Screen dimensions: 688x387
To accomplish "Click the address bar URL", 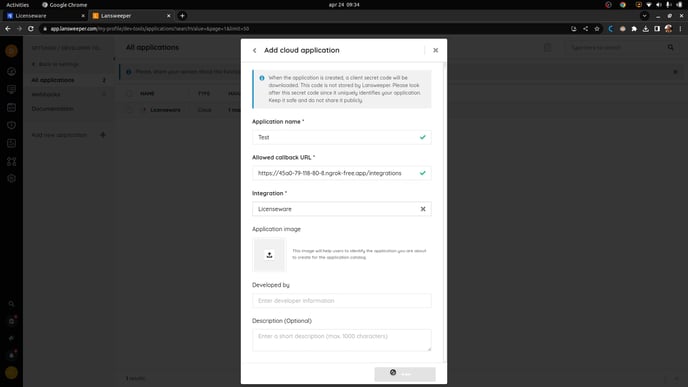I will tap(150, 29).
